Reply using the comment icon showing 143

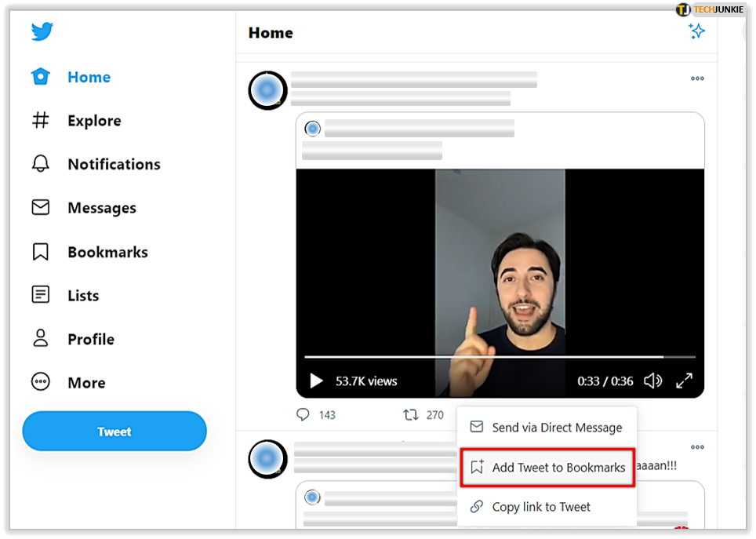click(x=303, y=414)
